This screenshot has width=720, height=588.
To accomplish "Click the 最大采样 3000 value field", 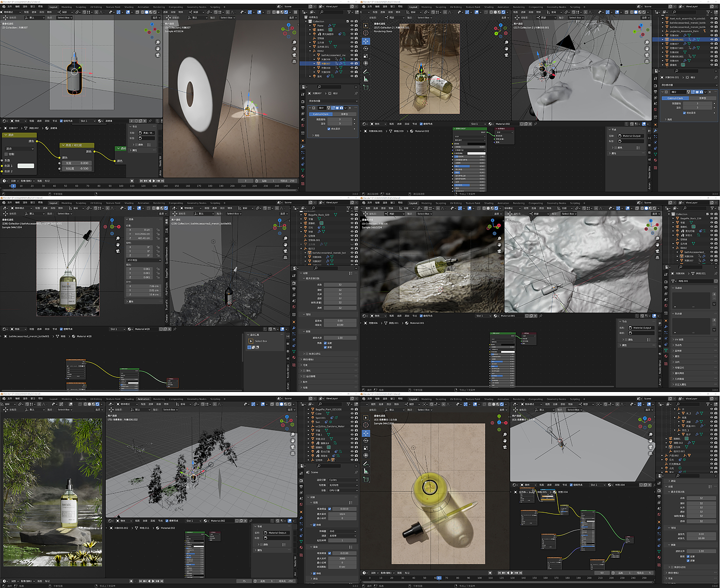I will [x=343, y=558].
